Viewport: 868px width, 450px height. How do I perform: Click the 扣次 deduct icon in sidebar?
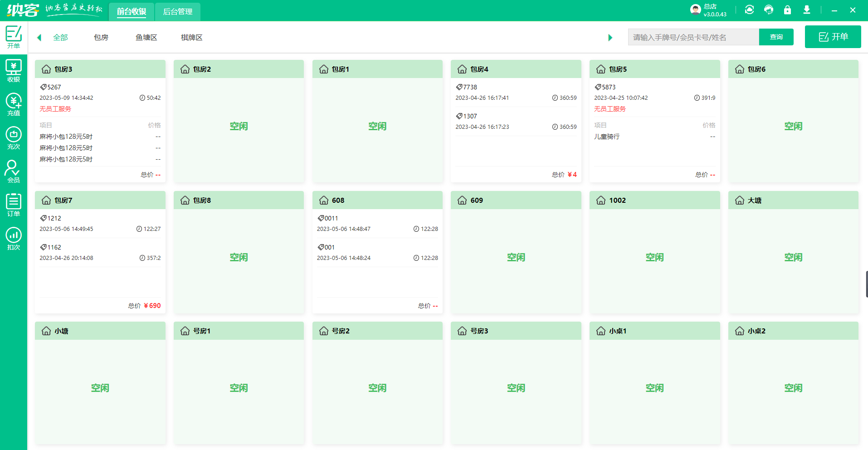click(14, 239)
